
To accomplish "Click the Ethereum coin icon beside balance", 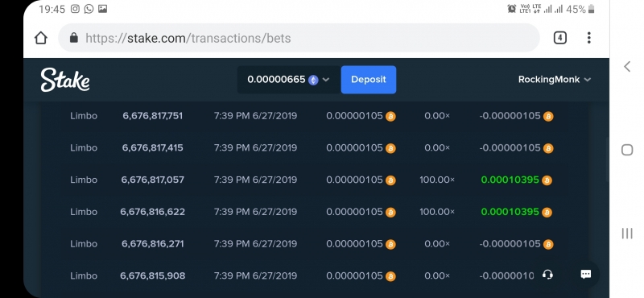I will 313,80.
